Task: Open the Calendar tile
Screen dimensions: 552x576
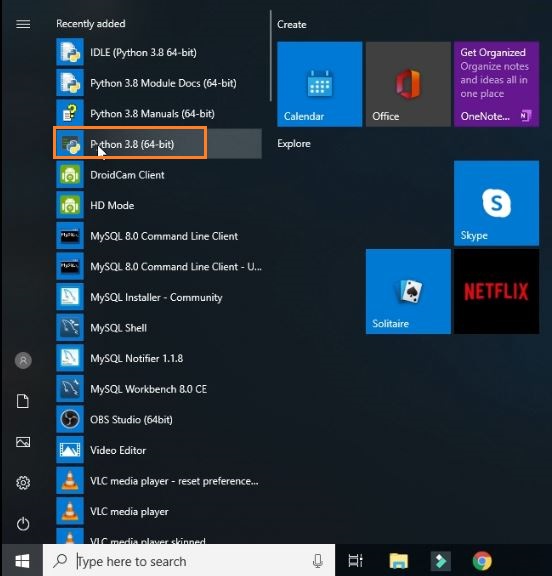Action: [x=320, y=84]
